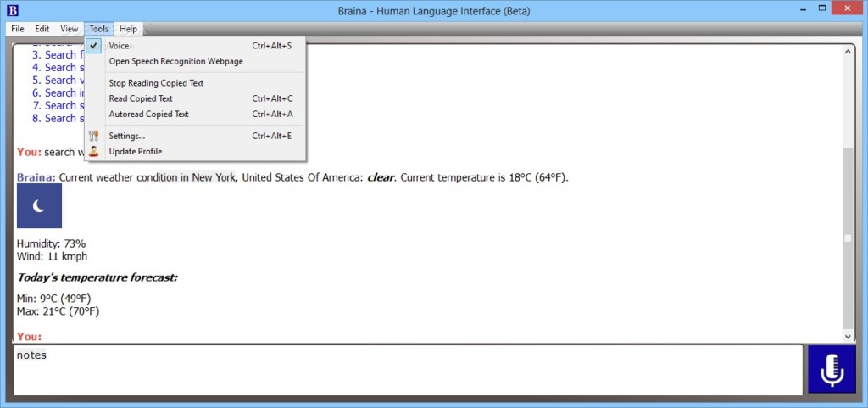The width and height of the screenshot is (868, 408).
Task: Open Settings... from Tools menu
Action: point(195,136)
